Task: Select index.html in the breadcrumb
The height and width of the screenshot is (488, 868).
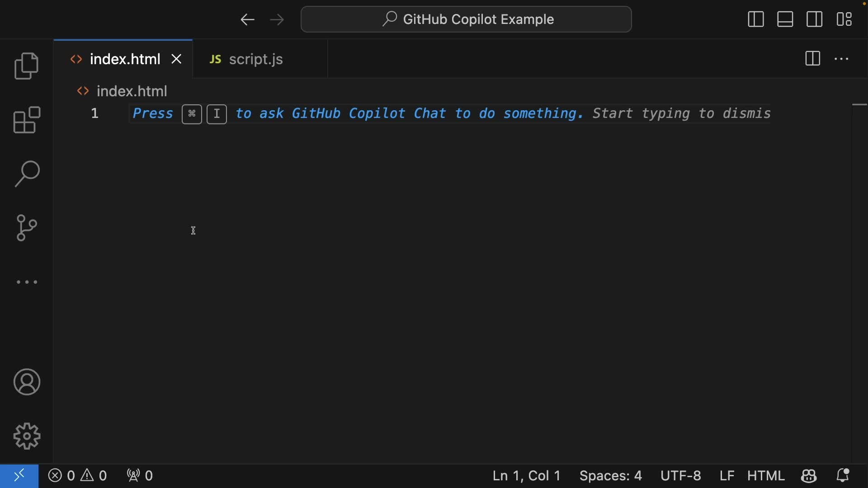Action: click(132, 91)
